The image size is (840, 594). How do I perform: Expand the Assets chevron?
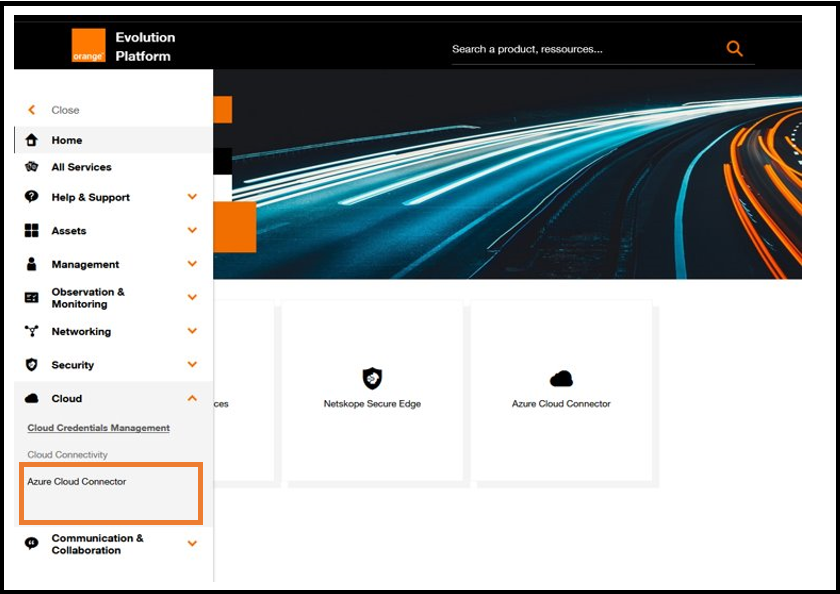[192, 230]
